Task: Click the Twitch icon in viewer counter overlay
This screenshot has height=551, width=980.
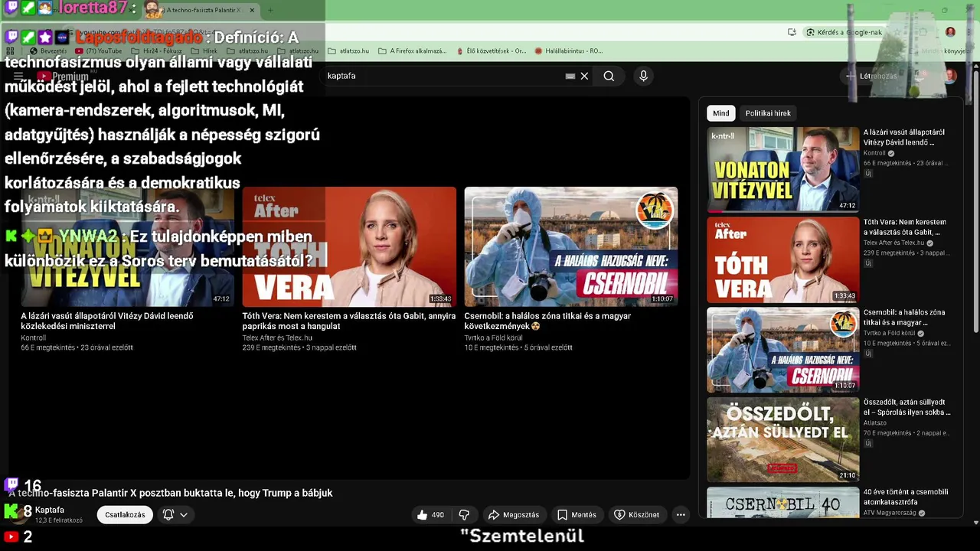Action: click(x=11, y=484)
